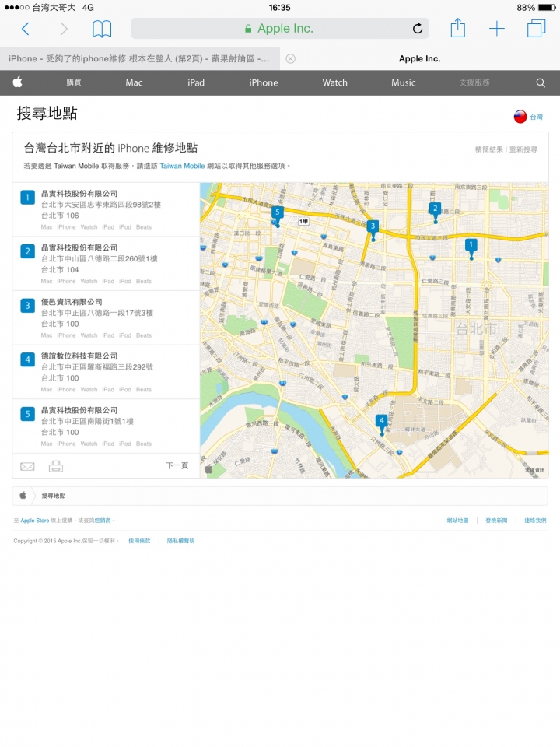
Task: Open the Apple Store footer link
Action: pyautogui.click(x=35, y=521)
